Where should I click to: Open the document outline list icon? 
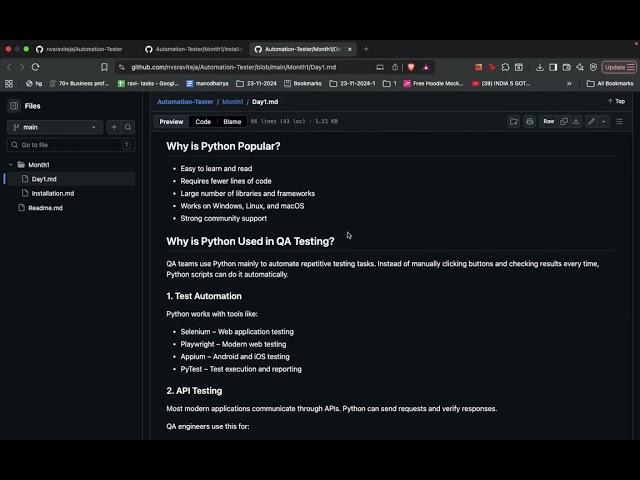tap(619, 121)
